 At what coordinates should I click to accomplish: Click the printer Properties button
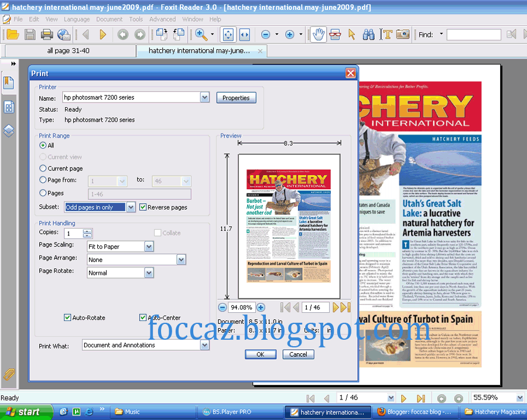pos(236,98)
